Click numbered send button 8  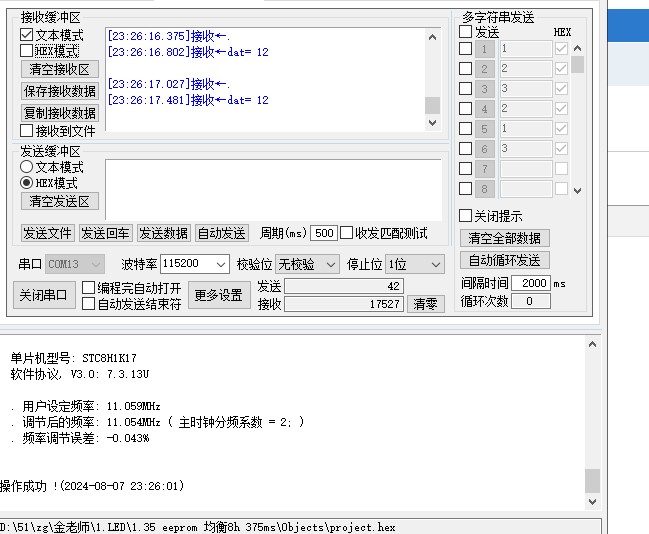484,189
